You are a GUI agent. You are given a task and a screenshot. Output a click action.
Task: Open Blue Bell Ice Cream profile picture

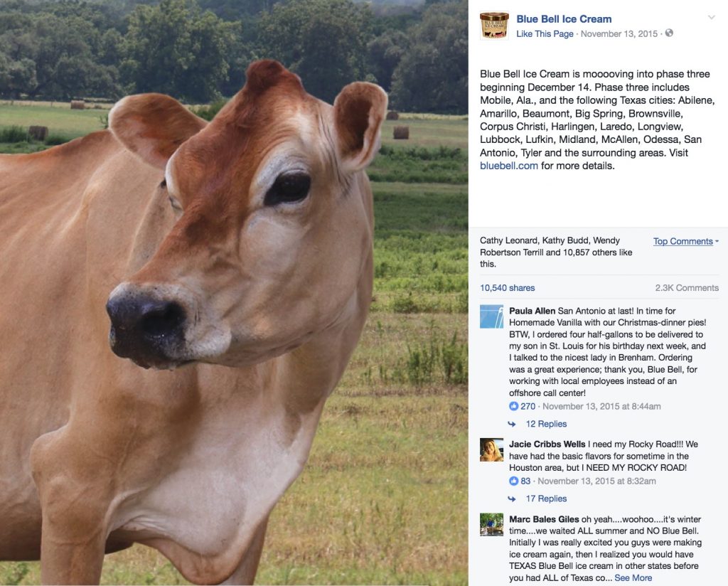click(x=494, y=26)
